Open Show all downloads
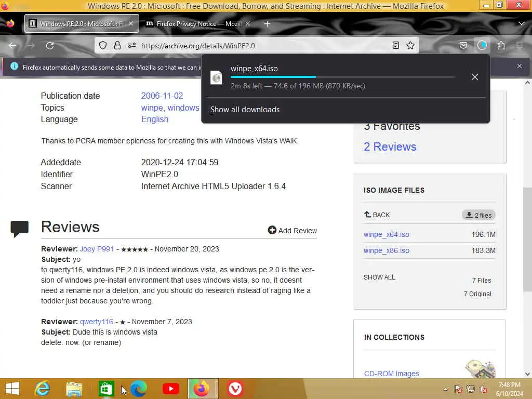The image size is (532, 399). 245,110
